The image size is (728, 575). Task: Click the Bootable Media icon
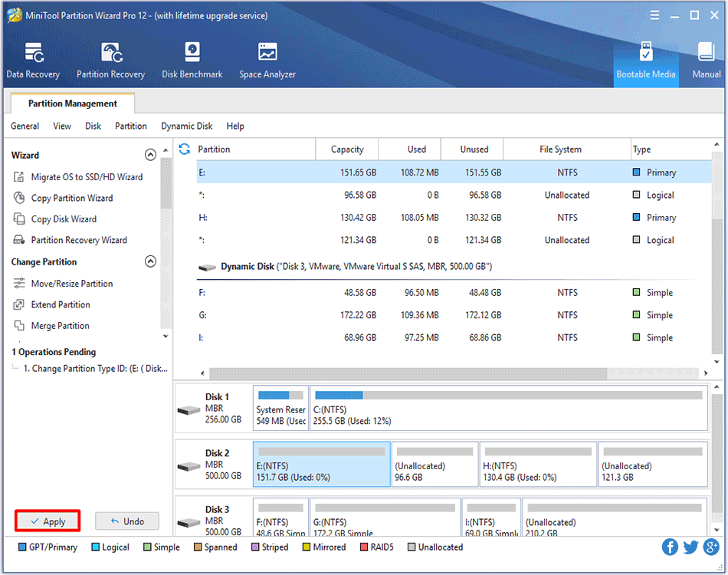pyautogui.click(x=646, y=52)
